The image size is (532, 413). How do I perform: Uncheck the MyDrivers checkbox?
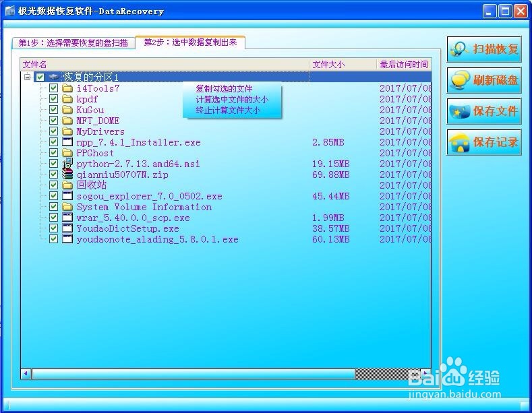point(53,131)
